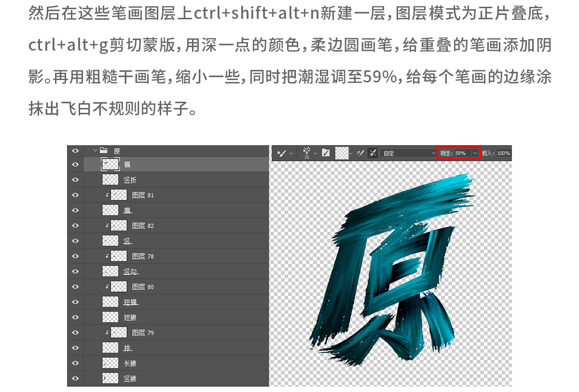Select the layer named 图层 78
Image resolution: width=579 pixels, height=392 pixels.
tap(143, 256)
